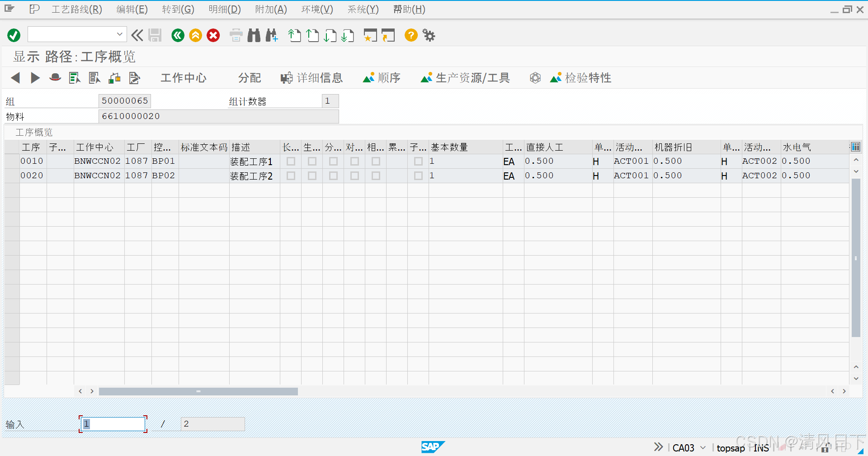
Task: Click the Continue green checkmark icon
Action: [x=13, y=35]
